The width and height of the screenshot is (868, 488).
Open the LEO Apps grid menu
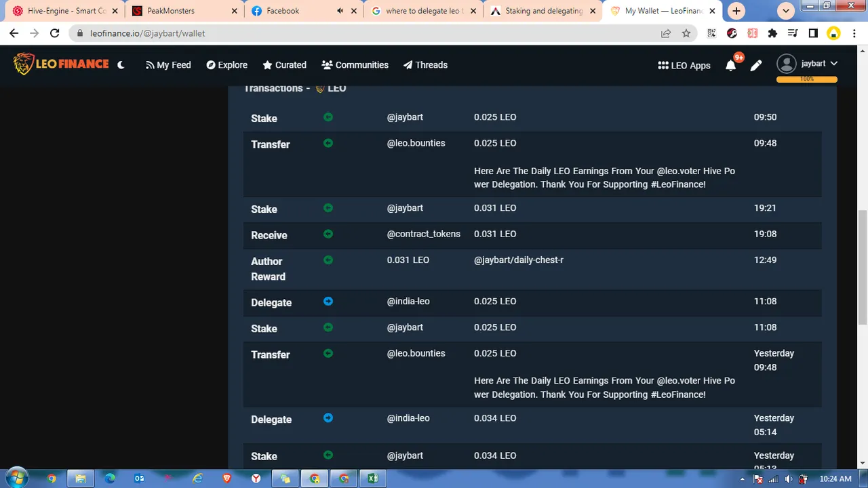(684, 65)
